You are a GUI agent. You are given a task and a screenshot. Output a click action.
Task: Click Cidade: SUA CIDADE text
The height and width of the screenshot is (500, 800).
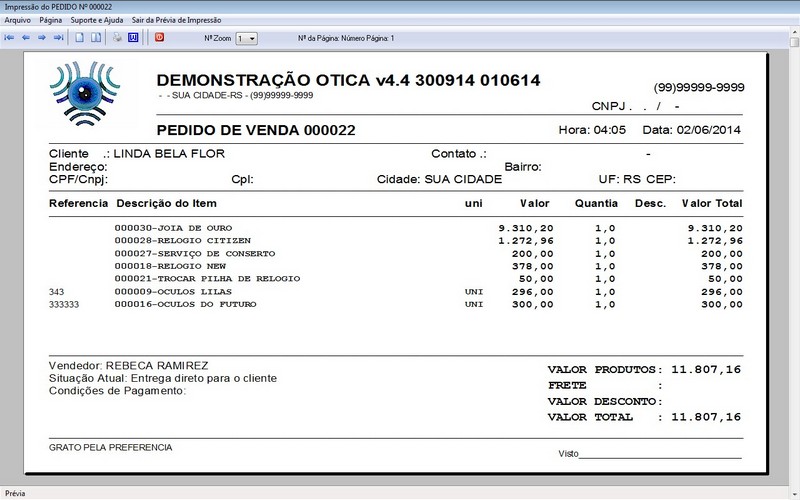[x=439, y=179]
